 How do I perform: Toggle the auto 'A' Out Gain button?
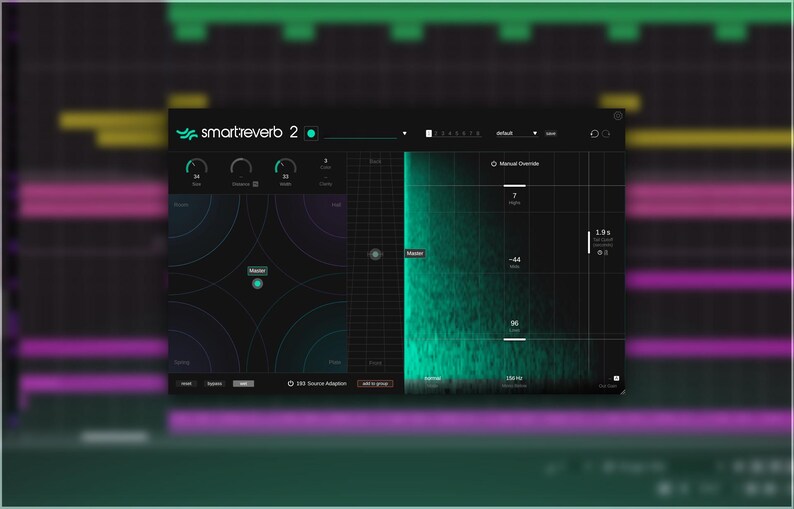tap(616, 378)
